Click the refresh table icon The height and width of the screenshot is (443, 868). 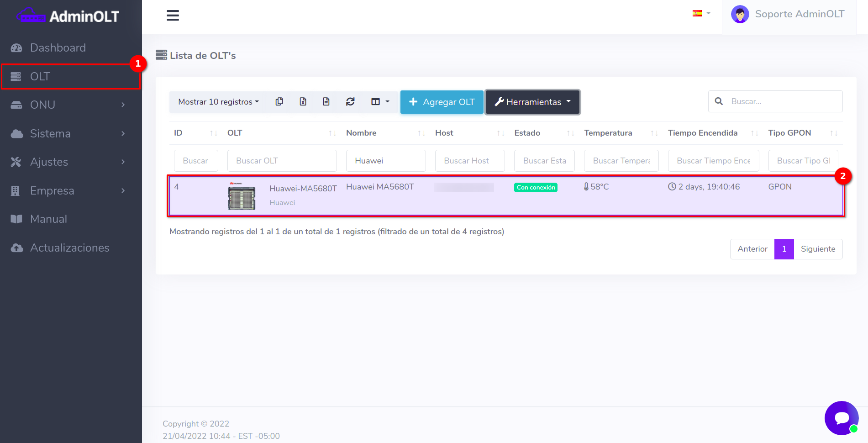coord(350,102)
